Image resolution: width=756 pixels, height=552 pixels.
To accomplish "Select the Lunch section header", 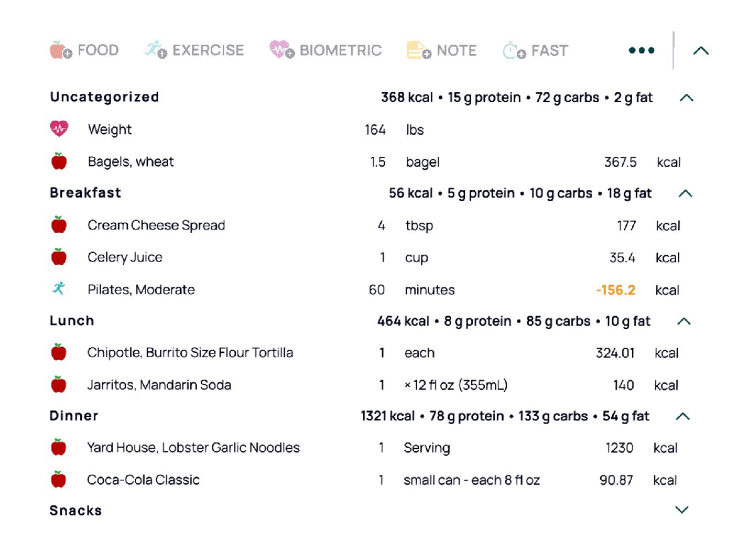I will (x=71, y=320).
